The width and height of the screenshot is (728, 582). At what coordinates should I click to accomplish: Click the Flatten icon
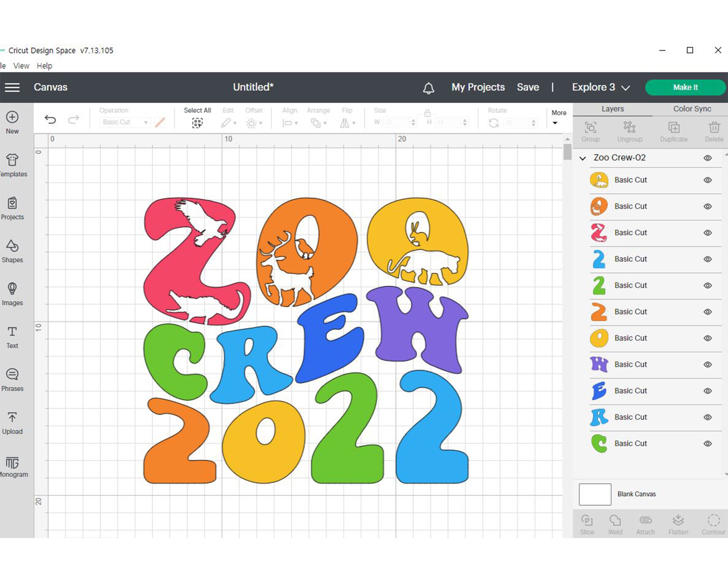click(x=678, y=522)
